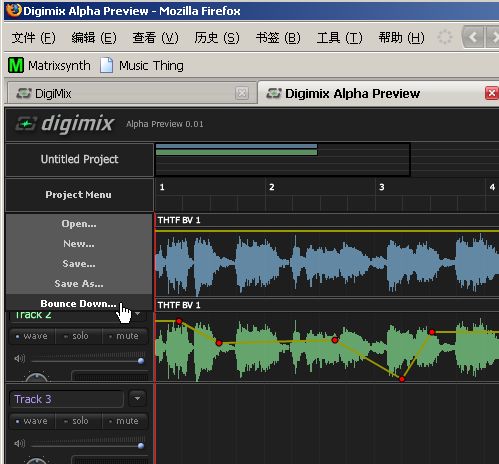Open the 工具 (T) menu
This screenshot has width=499, height=464.
point(340,38)
